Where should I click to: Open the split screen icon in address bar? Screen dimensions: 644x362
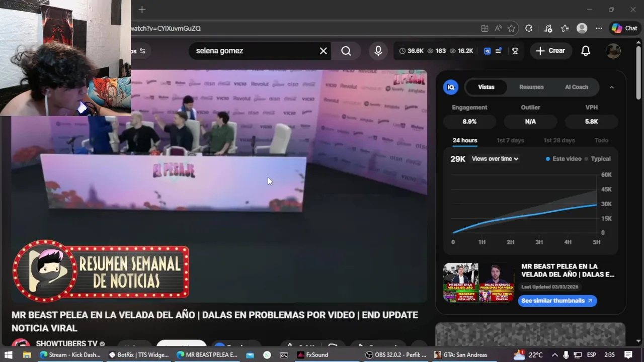coord(485,29)
